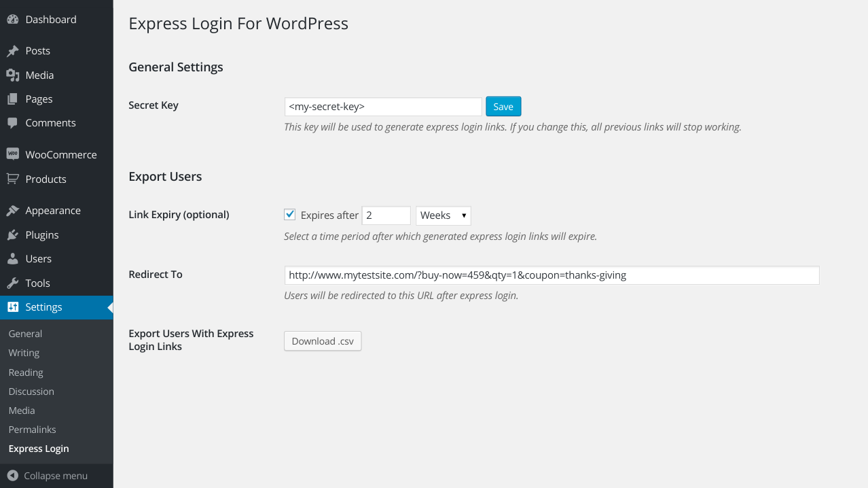Click the 'Express Login For WordPress' heading
Viewport: 868px width, 488px height.
point(238,24)
